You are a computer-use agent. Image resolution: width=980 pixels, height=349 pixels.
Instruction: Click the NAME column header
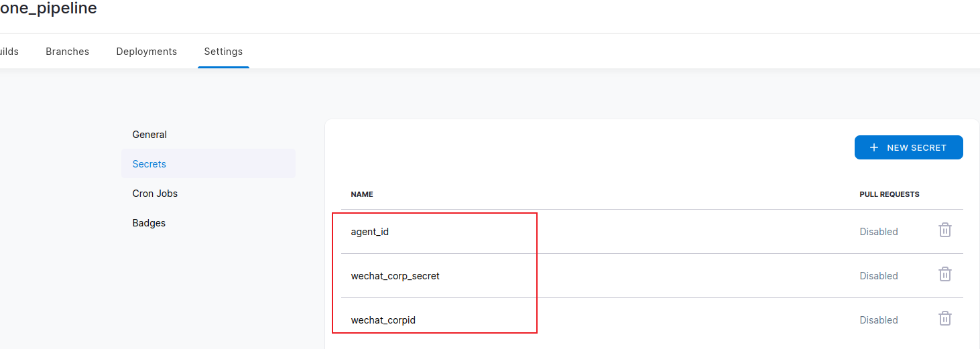(x=362, y=194)
